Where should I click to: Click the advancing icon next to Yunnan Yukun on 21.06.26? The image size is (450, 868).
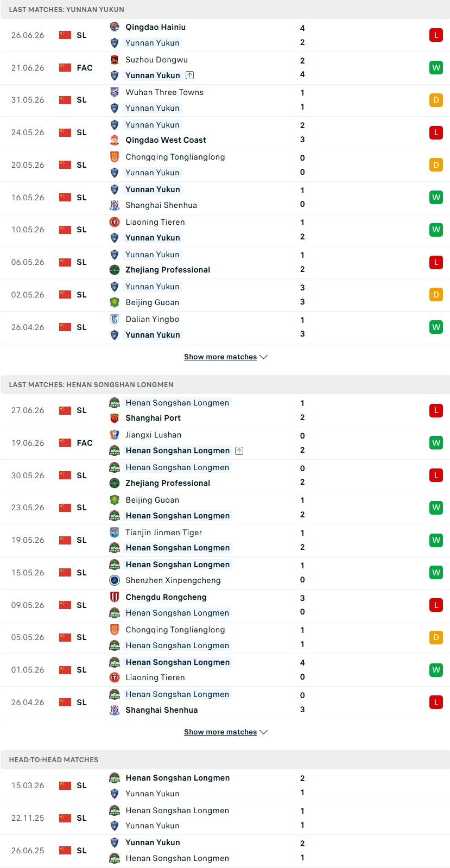[189, 75]
